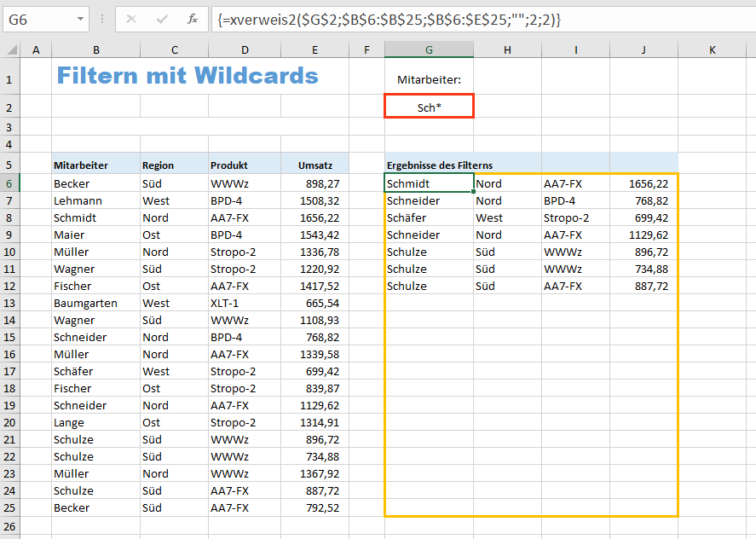
Task: Select the value 1508,32
Action: [315, 200]
